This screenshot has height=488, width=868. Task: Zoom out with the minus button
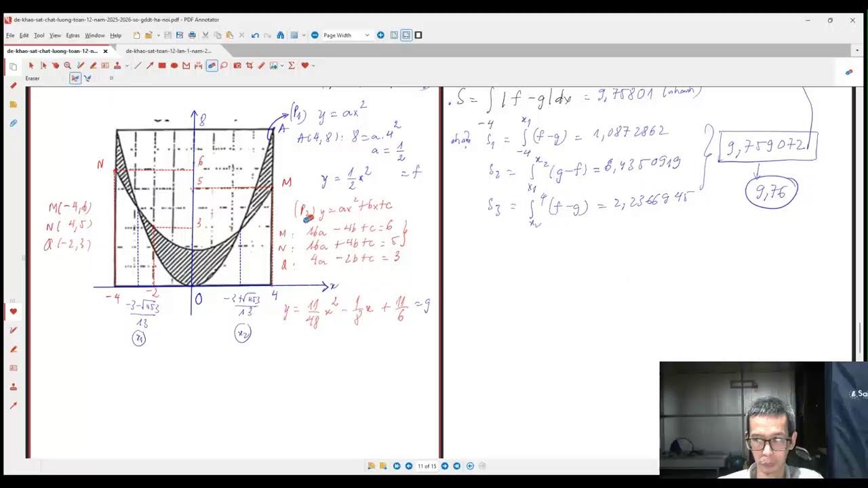point(315,35)
